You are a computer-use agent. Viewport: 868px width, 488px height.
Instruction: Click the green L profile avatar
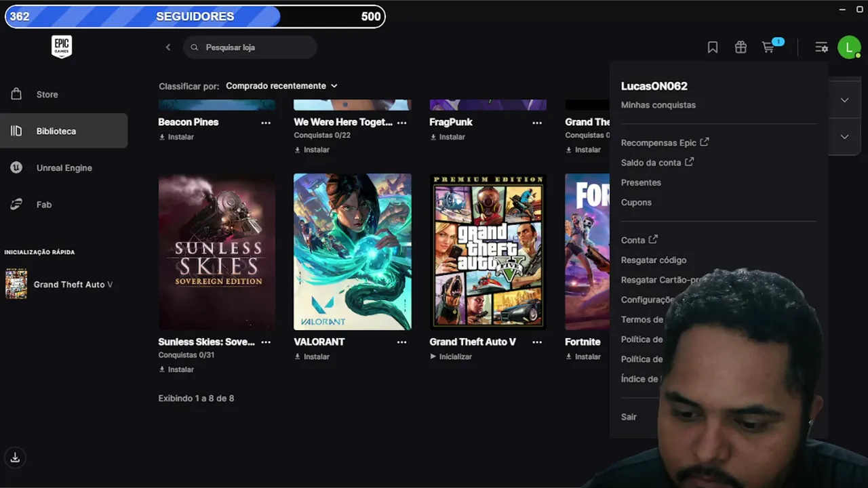(x=849, y=47)
